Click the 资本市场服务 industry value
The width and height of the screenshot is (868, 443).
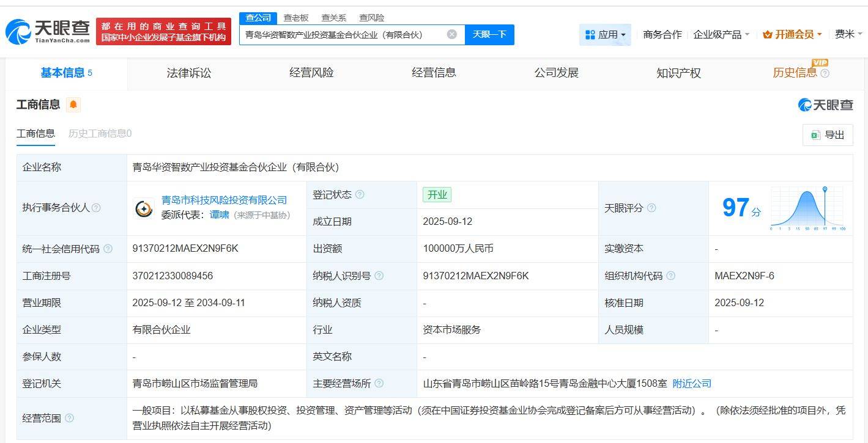[452, 329]
